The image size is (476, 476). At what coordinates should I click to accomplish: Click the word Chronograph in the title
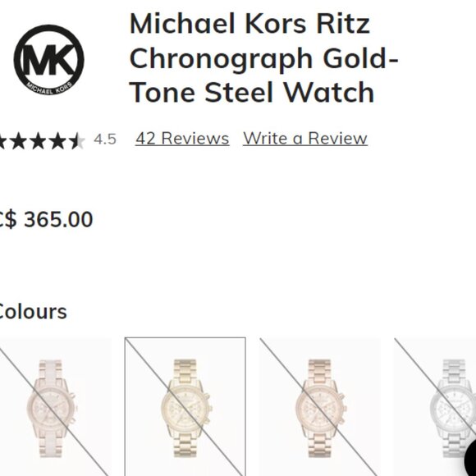(221, 59)
